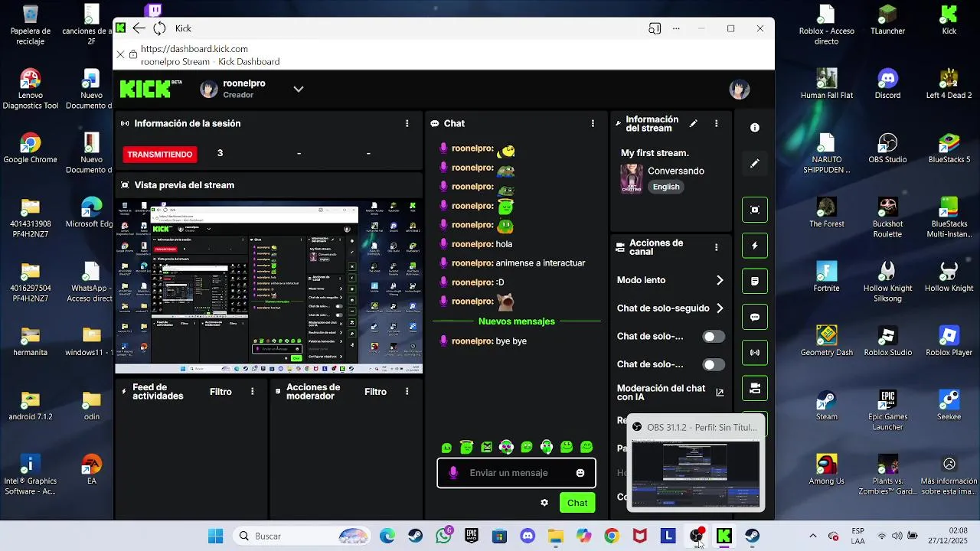Click the KICK logo
980x551 pixels.
(x=145, y=89)
